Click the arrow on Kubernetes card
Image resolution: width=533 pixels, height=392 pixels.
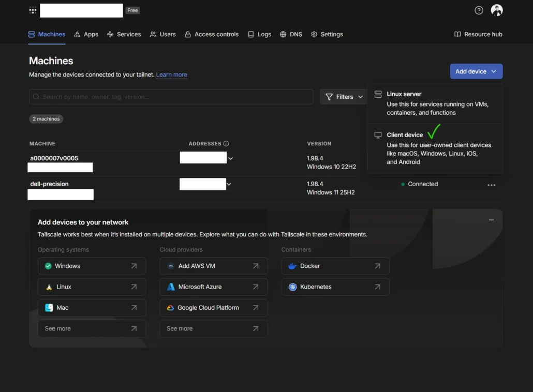click(377, 287)
